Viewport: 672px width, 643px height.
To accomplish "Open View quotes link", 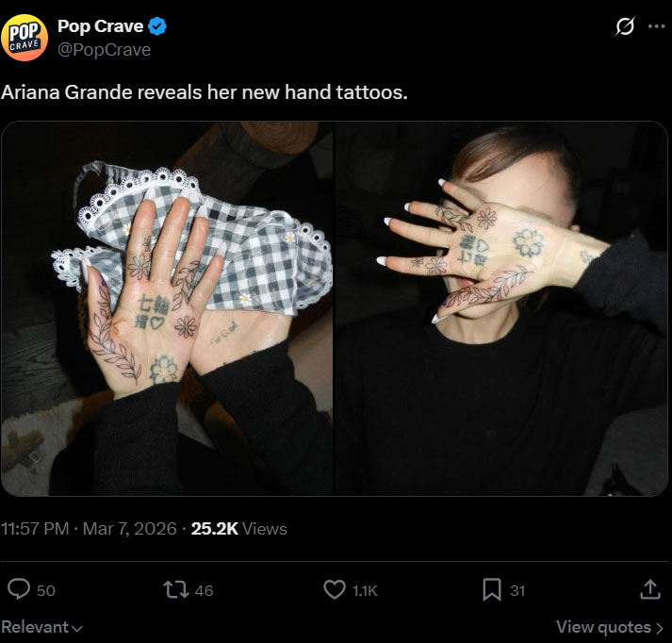I will pos(610,627).
